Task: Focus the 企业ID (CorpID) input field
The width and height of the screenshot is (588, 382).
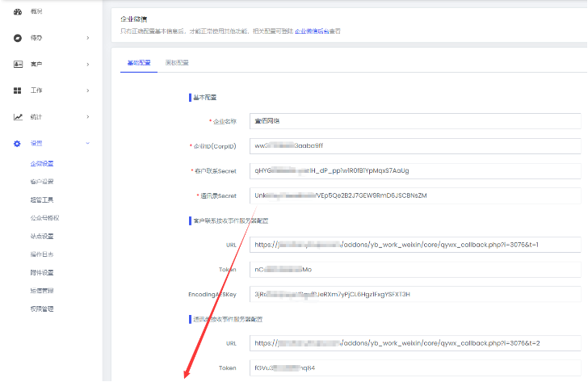Action: tap(415, 146)
